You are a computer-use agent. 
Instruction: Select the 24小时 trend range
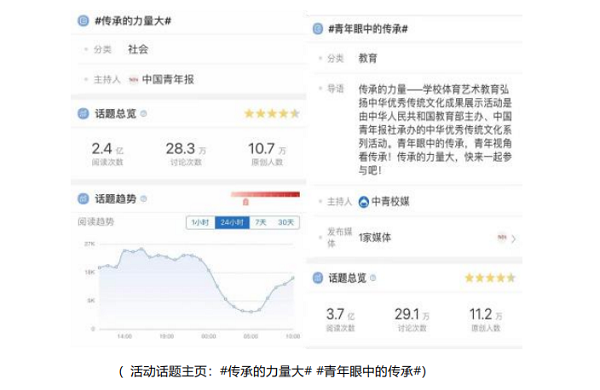[x=232, y=222]
